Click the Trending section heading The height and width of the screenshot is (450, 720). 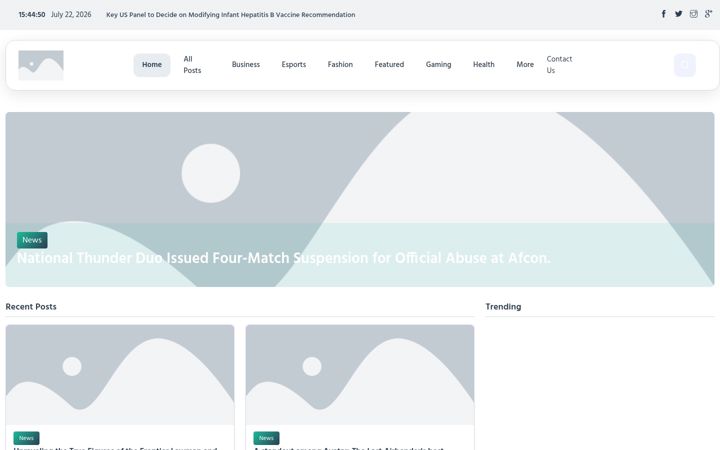coord(503,307)
